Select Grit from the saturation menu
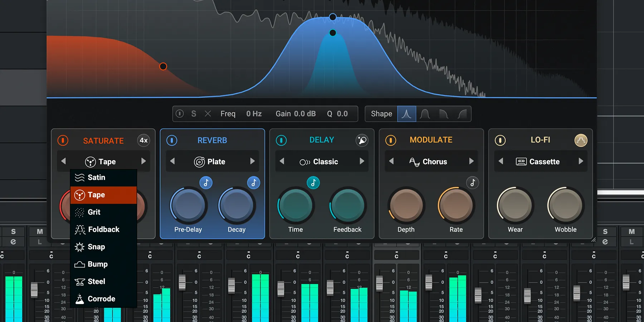This screenshot has width=644, height=322. click(94, 212)
